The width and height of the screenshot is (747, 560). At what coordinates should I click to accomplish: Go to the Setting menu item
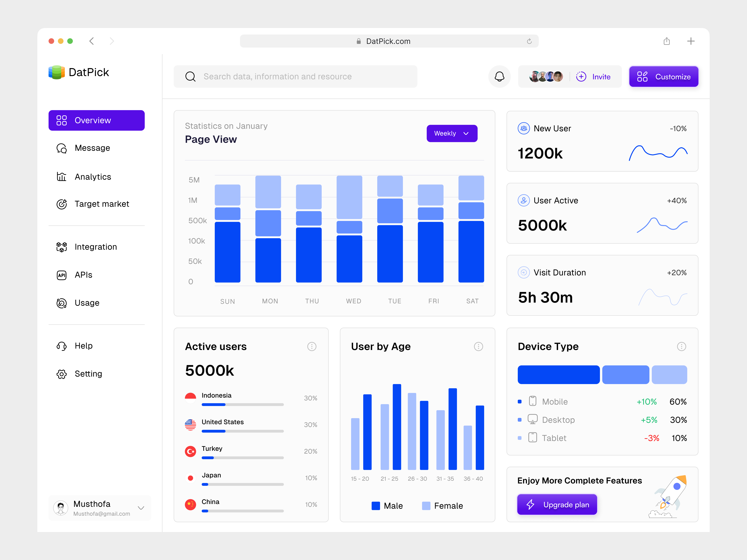62,374
